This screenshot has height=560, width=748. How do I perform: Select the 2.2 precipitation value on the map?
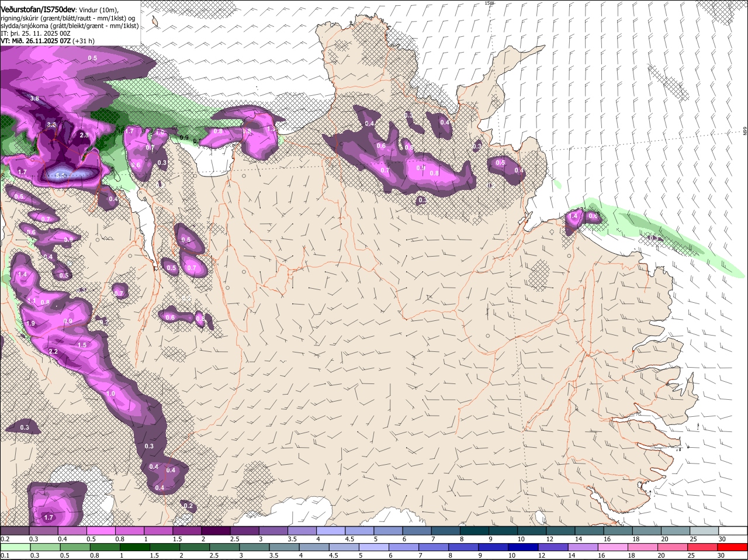[x=53, y=352]
